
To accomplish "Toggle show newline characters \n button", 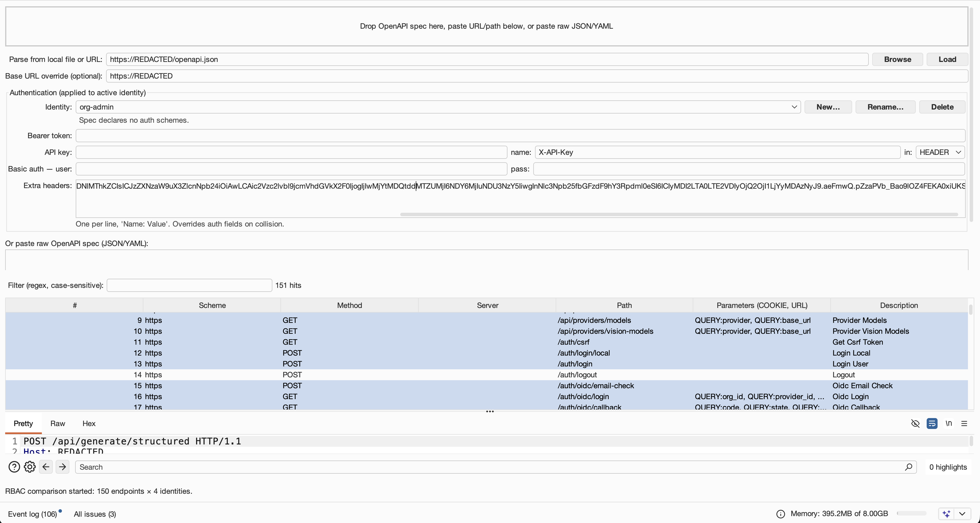I will pyautogui.click(x=948, y=423).
